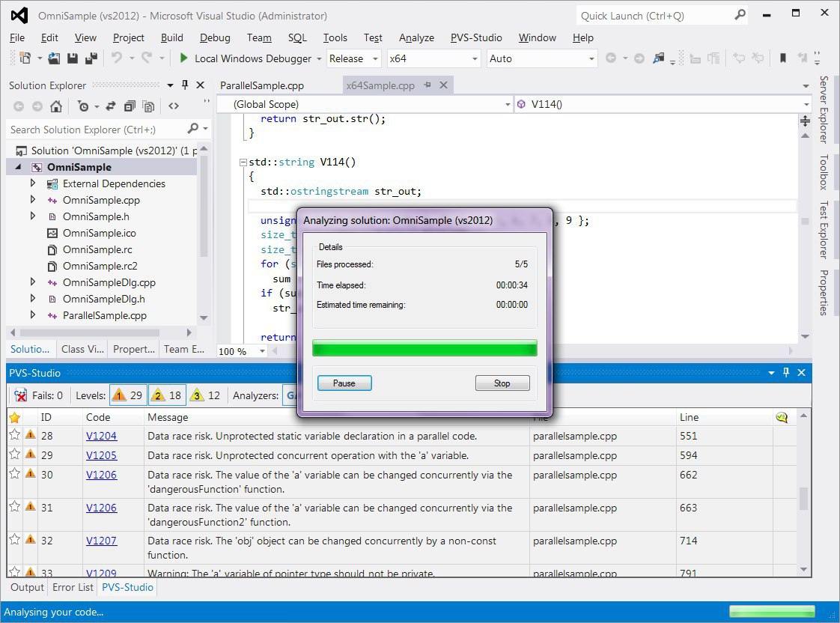Click the Home icon in Solution Explorer
The width and height of the screenshot is (840, 623).
click(56, 106)
